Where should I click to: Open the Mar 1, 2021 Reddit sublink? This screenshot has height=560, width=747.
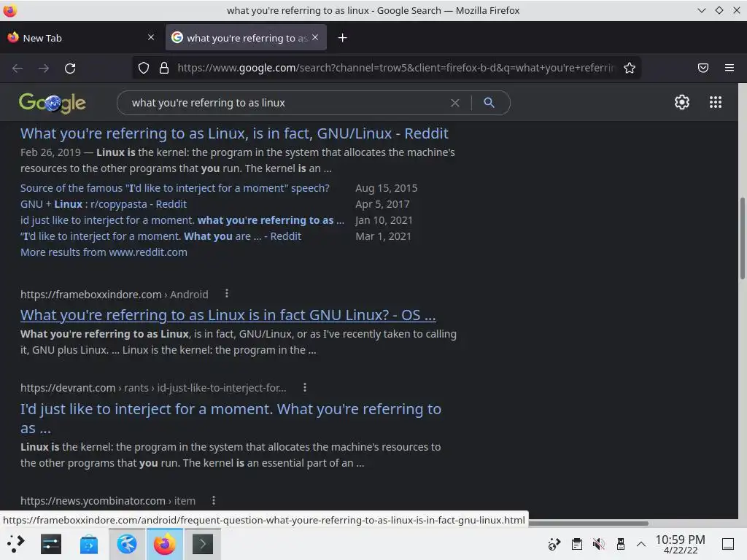pos(160,236)
